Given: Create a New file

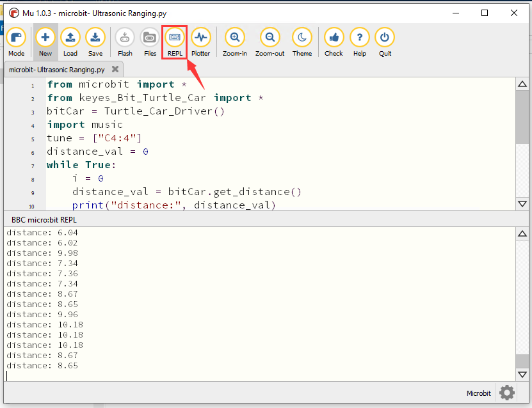Looking at the screenshot, I should coord(45,42).
